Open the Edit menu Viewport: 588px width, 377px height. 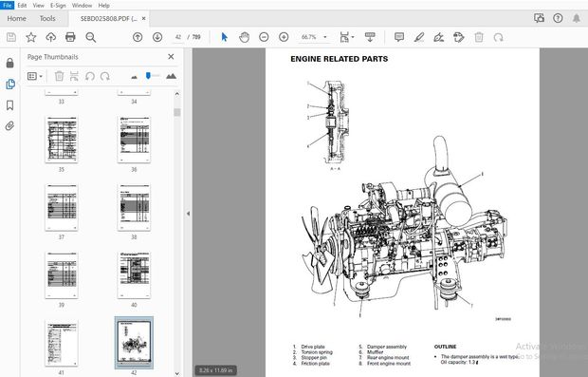[x=22, y=6]
